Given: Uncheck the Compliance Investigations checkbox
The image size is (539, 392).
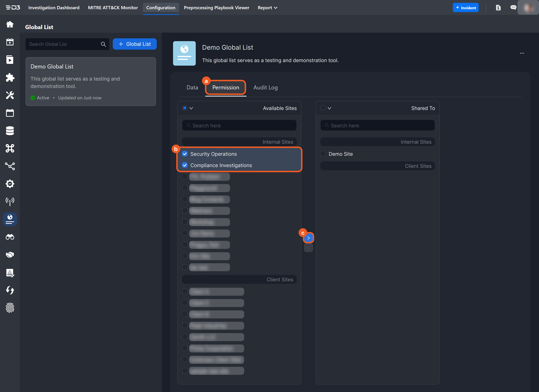Looking at the screenshot, I should click(185, 165).
